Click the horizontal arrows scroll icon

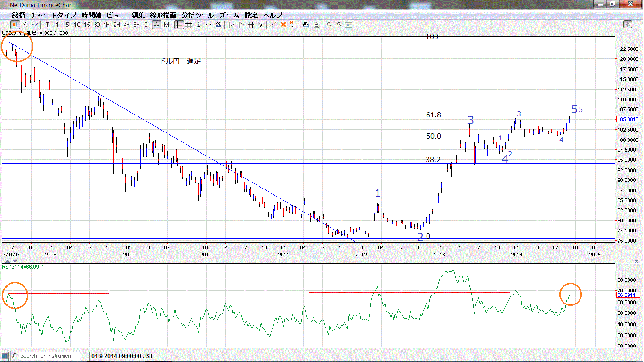click(x=209, y=25)
